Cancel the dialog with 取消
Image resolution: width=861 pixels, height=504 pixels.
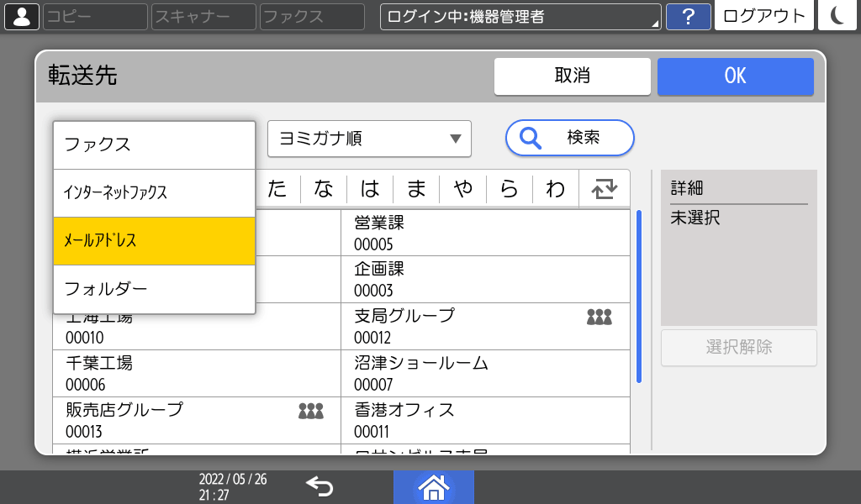click(x=573, y=76)
